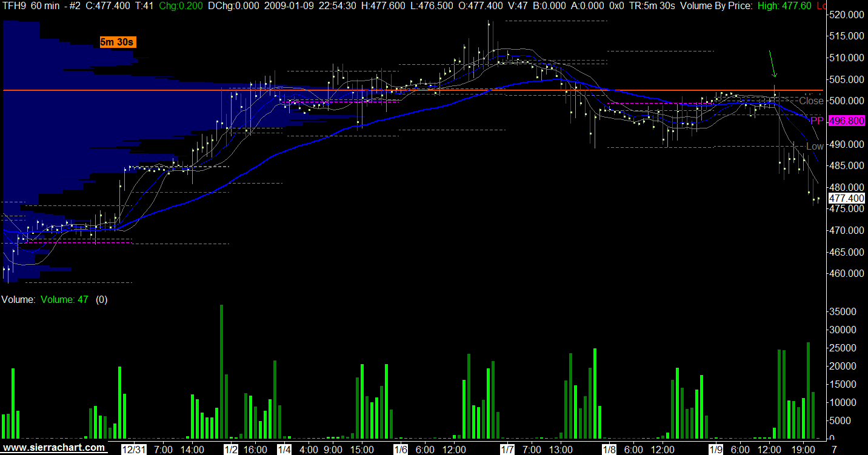
Task: Click 35000 on the volume axis
Action: pos(842,311)
